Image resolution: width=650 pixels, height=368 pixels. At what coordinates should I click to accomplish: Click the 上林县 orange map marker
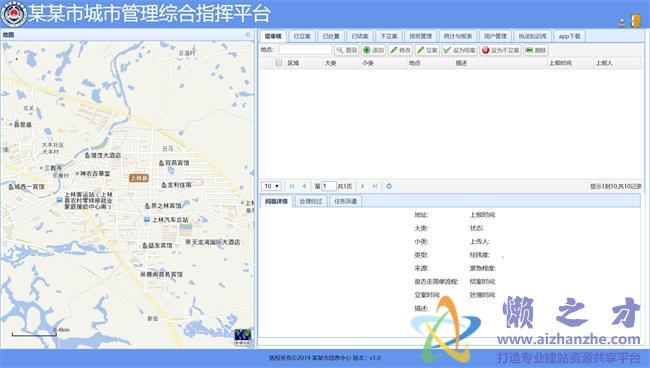[139, 178]
